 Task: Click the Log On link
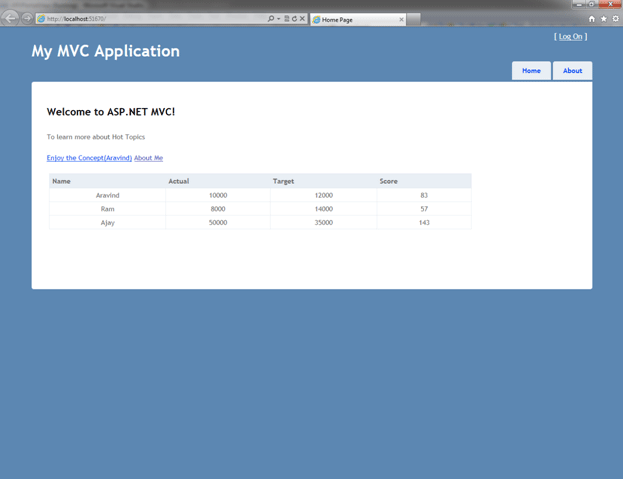pyautogui.click(x=571, y=37)
